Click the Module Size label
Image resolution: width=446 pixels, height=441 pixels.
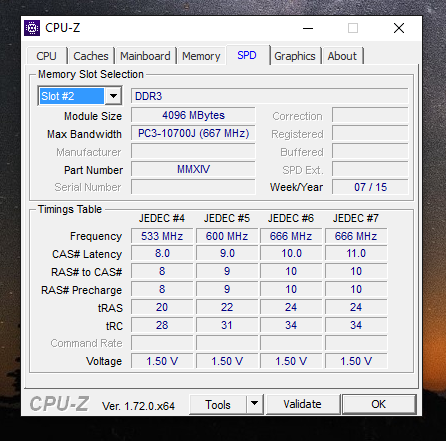click(93, 116)
